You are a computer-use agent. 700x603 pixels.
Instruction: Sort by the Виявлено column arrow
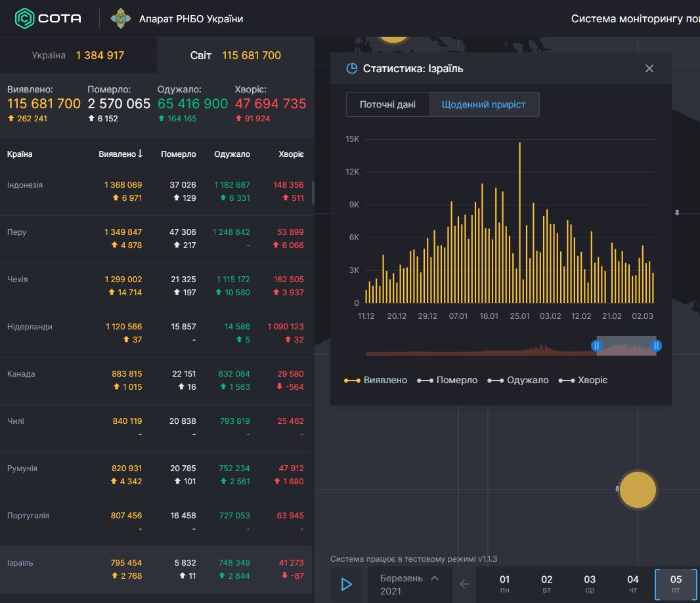(x=141, y=154)
